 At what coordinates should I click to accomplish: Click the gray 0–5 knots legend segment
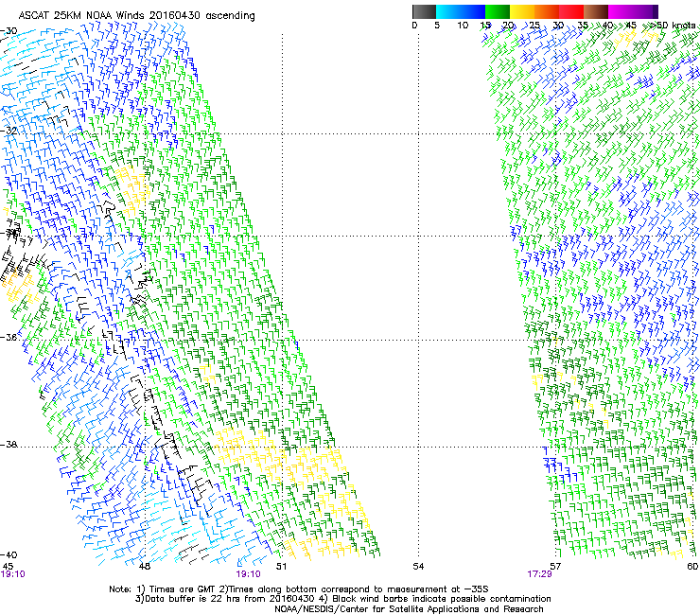(x=424, y=11)
